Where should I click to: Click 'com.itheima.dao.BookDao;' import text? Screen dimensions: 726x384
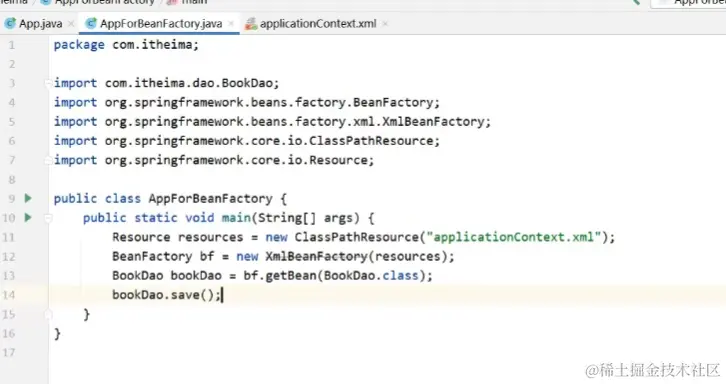click(x=192, y=83)
